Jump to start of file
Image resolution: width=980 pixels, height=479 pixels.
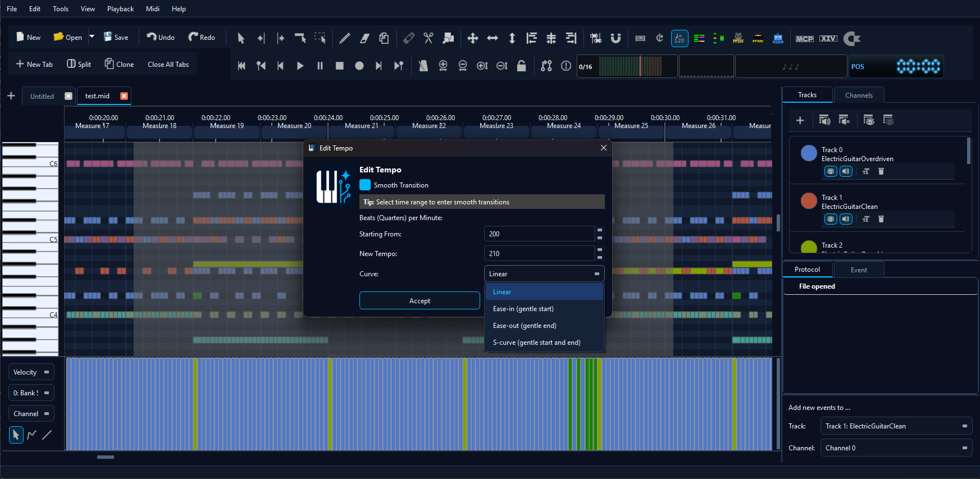(x=241, y=66)
